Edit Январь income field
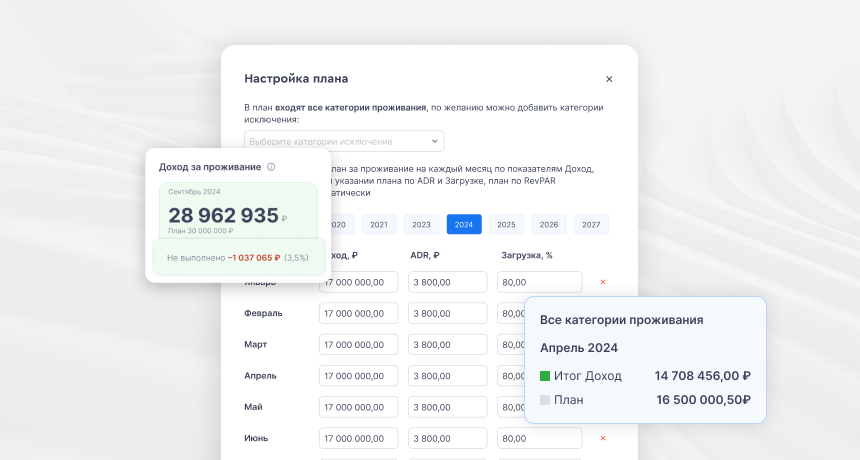Screen dimensions: 860x460 [359, 282]
